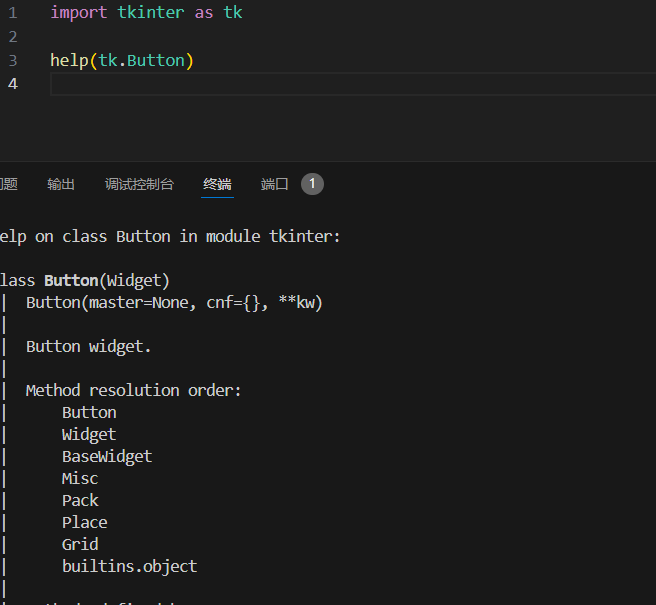Click the help function call in editor
The width and height of the screenshot is (656, 605).
68,60
